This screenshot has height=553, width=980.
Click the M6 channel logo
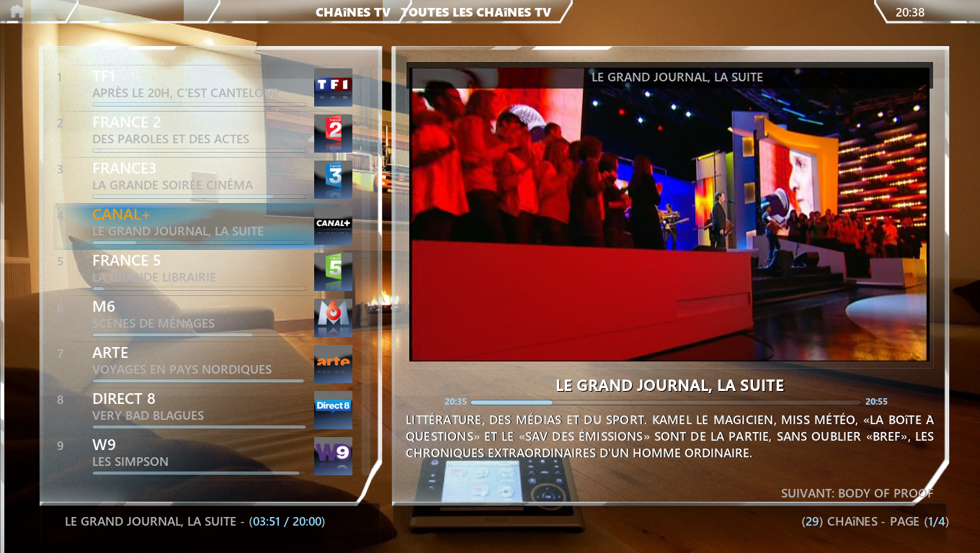(x=333, y=318)
